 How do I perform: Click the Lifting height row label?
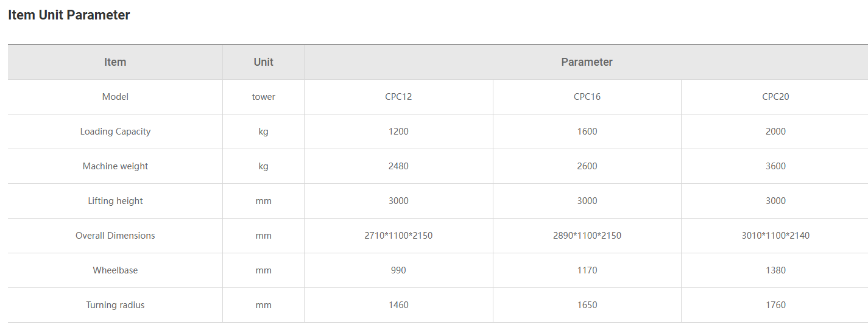click(115, 201)
